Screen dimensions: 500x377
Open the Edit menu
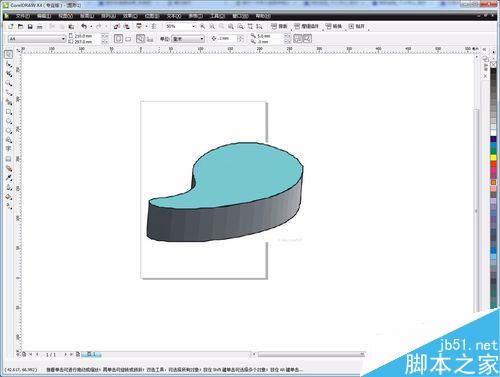[44, 16]
